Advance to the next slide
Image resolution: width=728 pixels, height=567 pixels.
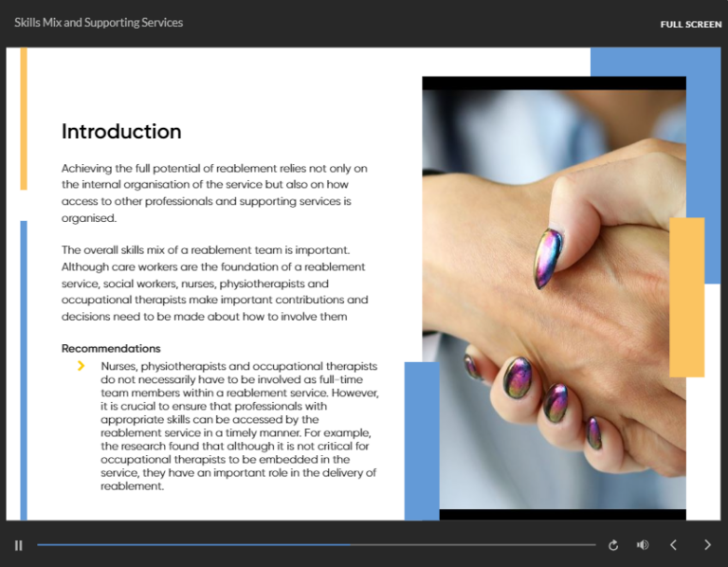coord(707,545)
